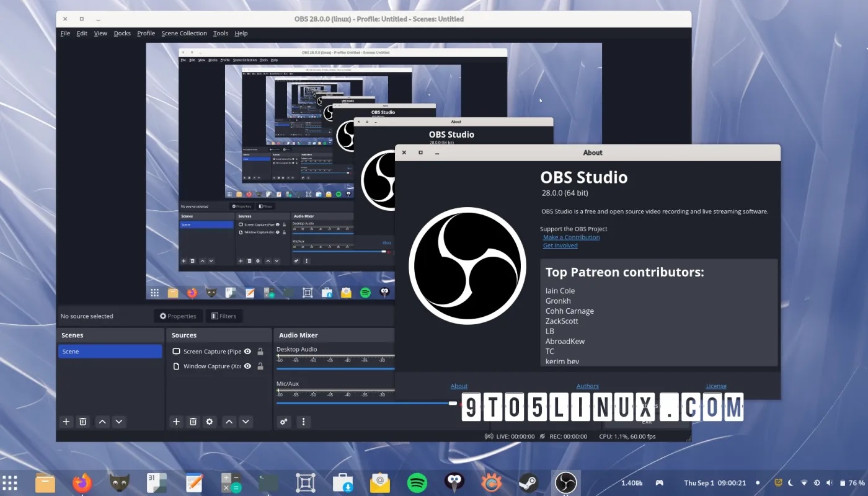Click the Filters button
This screenshot has width=868, height=496.
(224, 316)
